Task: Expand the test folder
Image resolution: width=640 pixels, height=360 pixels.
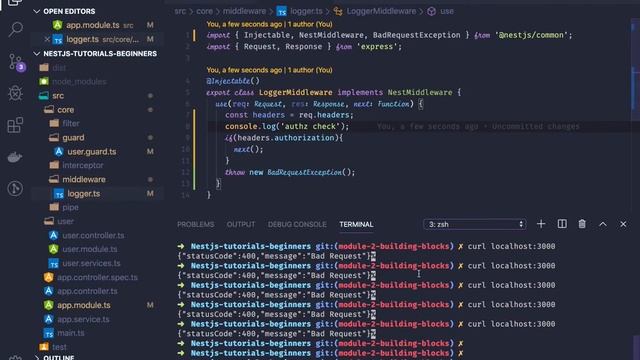Action: (x=59, y=347)
